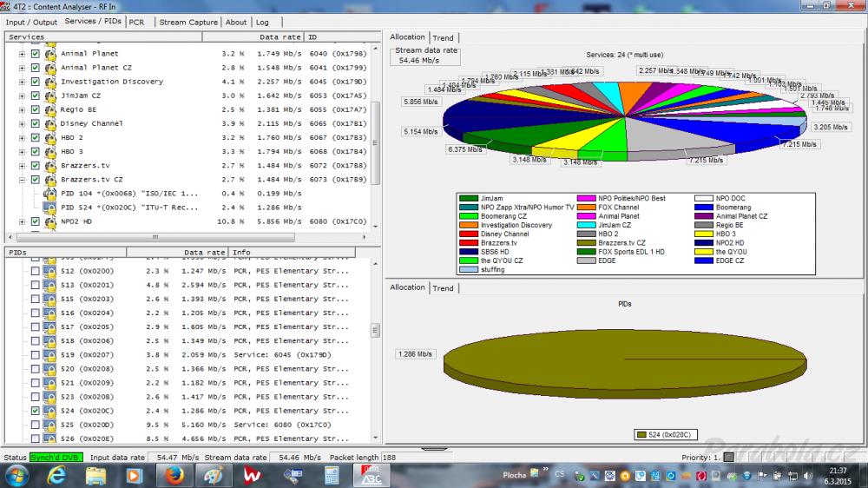Expand the Animal Planet tree node
The height and width of the screenshot is (488, 868).
[22, 54]
